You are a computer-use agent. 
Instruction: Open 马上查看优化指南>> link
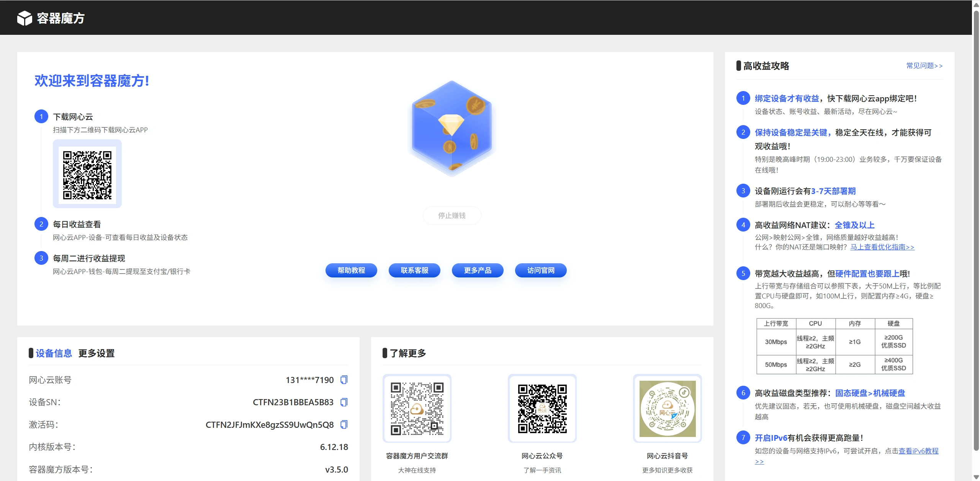click(882, 247)
